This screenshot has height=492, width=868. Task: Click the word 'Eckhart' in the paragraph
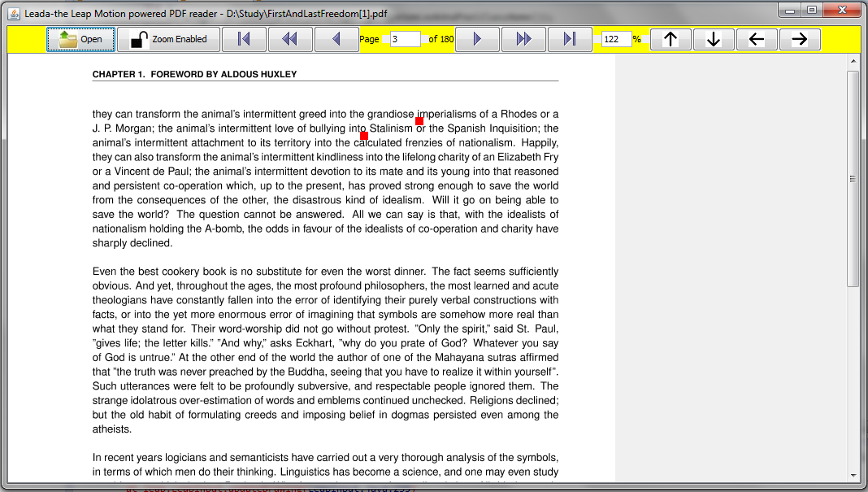pos(314,343)
